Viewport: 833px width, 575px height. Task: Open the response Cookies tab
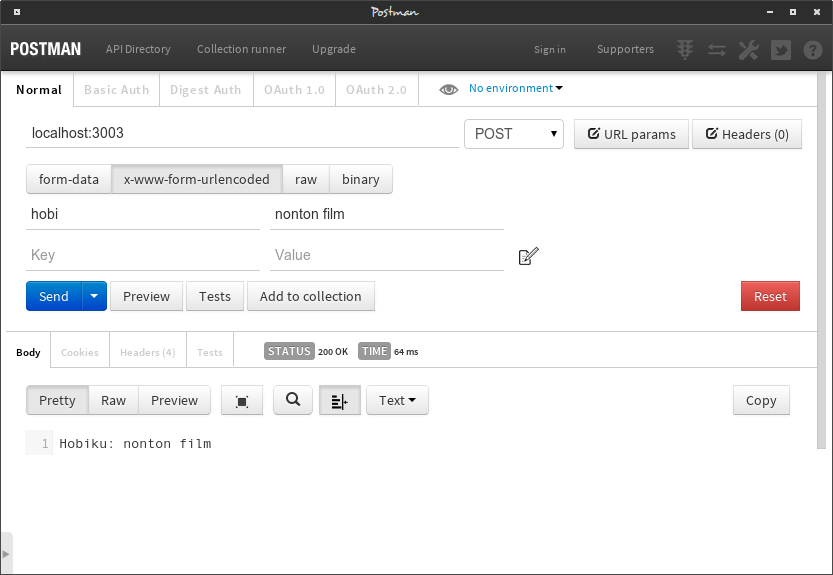(x=80, y=352)
